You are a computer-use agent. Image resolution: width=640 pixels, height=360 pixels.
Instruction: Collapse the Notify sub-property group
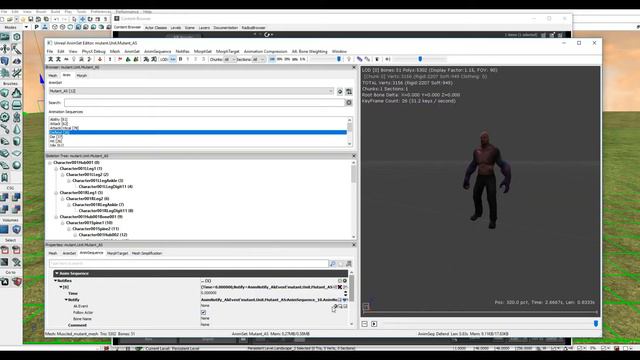click(66, 300)
